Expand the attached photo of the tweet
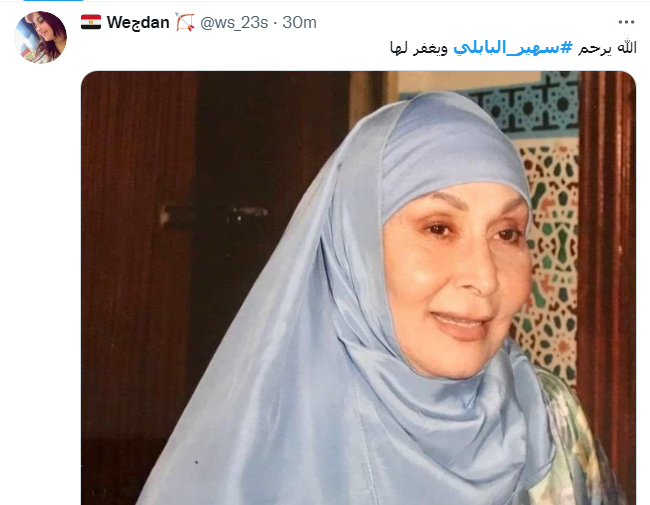 click(358, 288)
